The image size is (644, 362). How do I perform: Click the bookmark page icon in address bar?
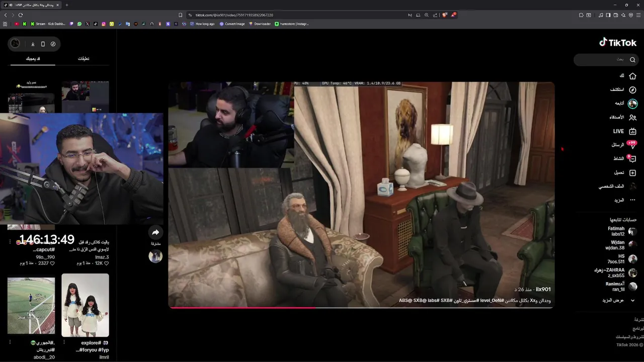pos(180,15)
